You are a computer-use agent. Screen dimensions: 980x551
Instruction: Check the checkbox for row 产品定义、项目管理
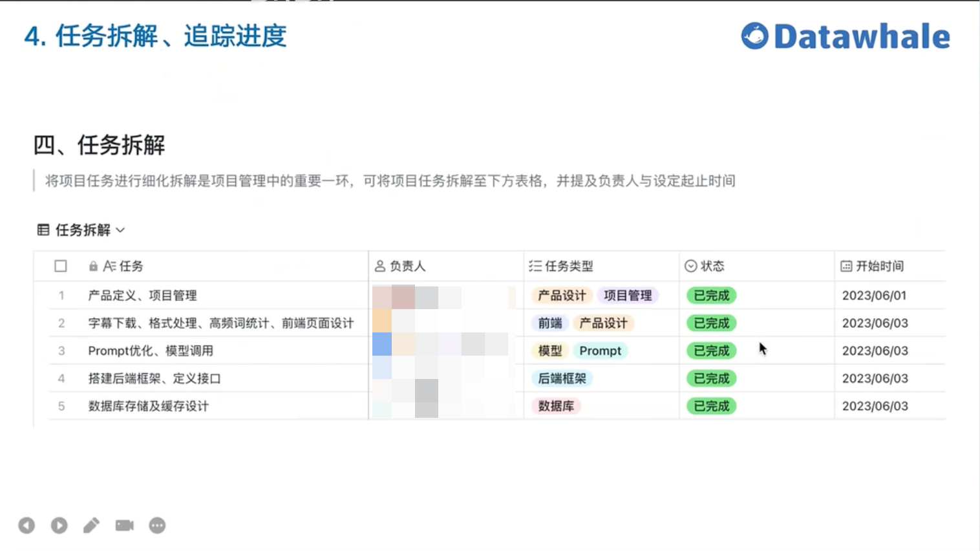click(x=60, y=295)
